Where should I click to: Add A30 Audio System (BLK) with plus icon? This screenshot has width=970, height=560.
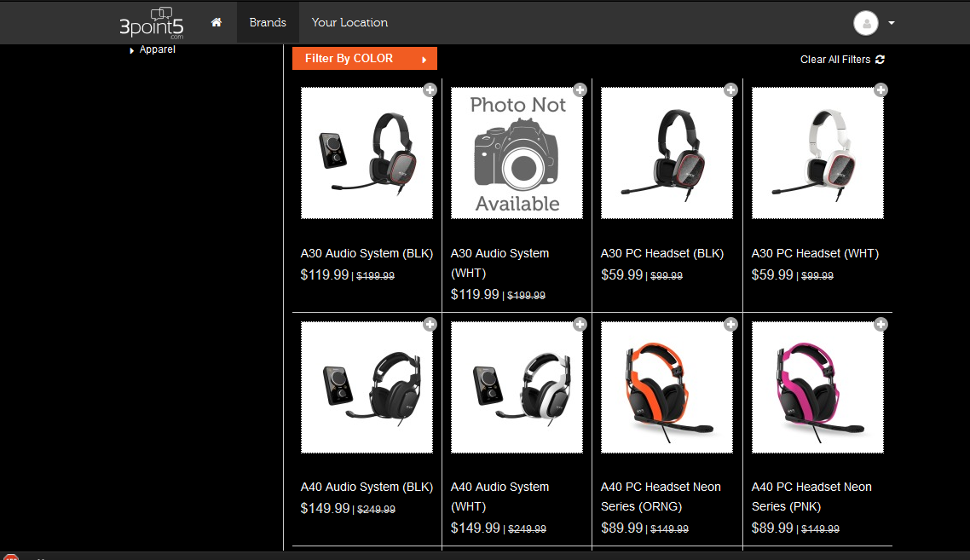click(430, 90)
